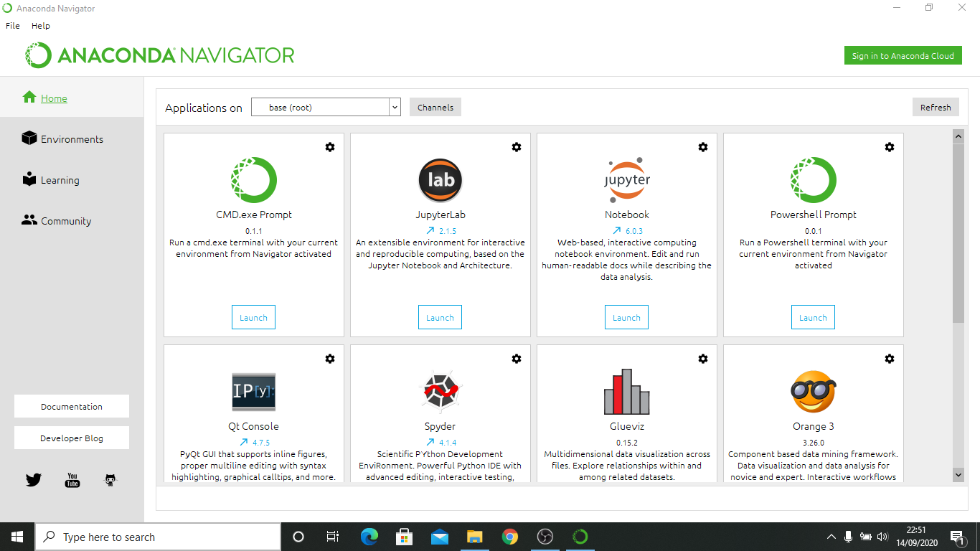
Task: Open the Qt Console gear options
Action: [330, 359]
